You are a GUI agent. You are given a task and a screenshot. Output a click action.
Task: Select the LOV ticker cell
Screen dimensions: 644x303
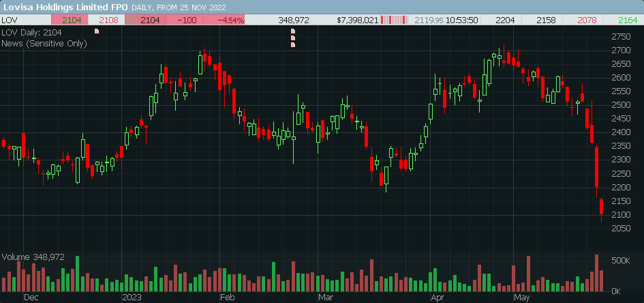(25, 20)
